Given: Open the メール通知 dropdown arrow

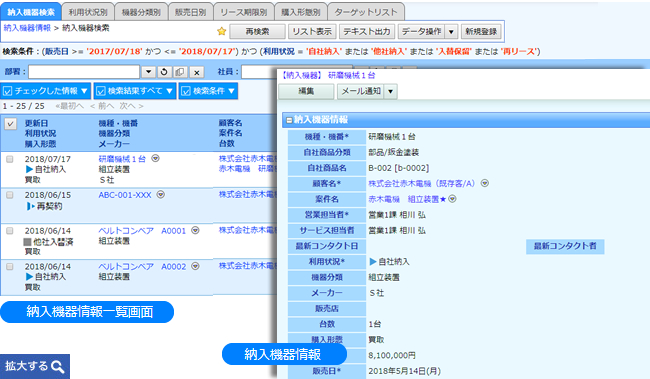Looking at the screenshot, I should pyautogui.click(x=390, y=91).
